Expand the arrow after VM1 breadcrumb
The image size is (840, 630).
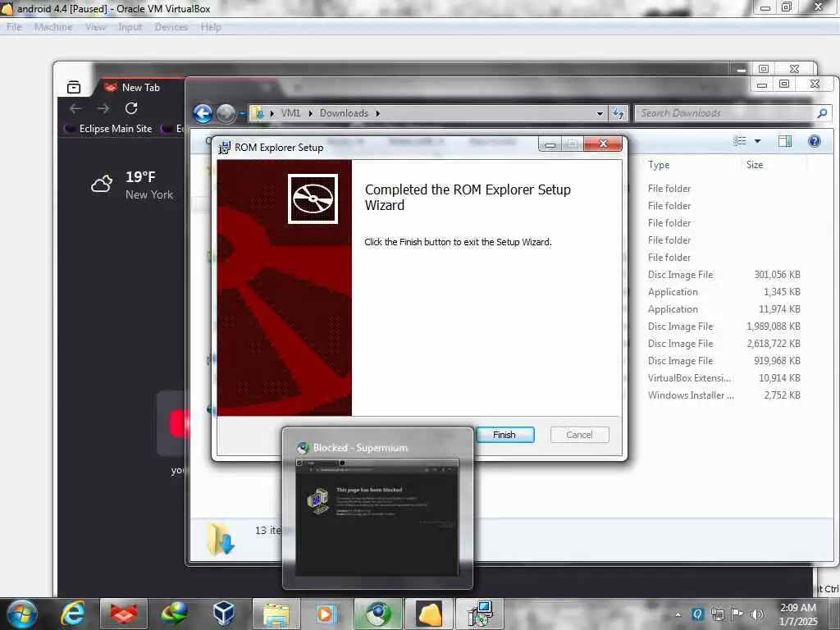coord(310,113)
